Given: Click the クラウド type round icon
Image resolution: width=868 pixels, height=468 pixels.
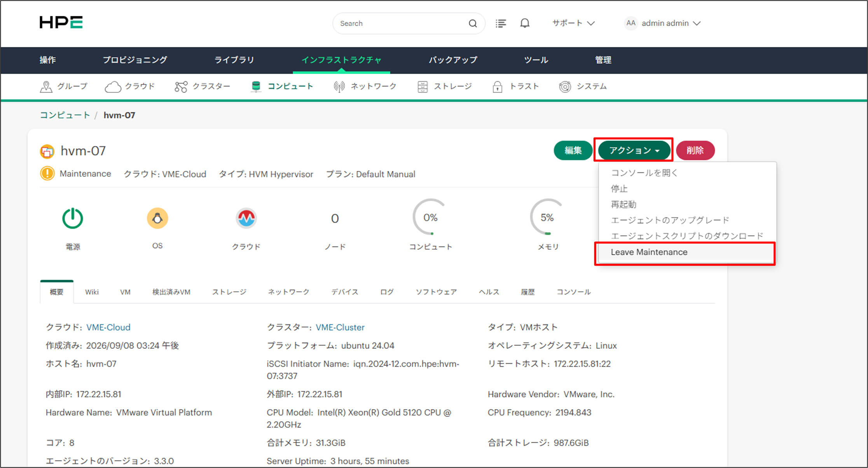Looking at the screenshot, I should [x=246, y=218].
